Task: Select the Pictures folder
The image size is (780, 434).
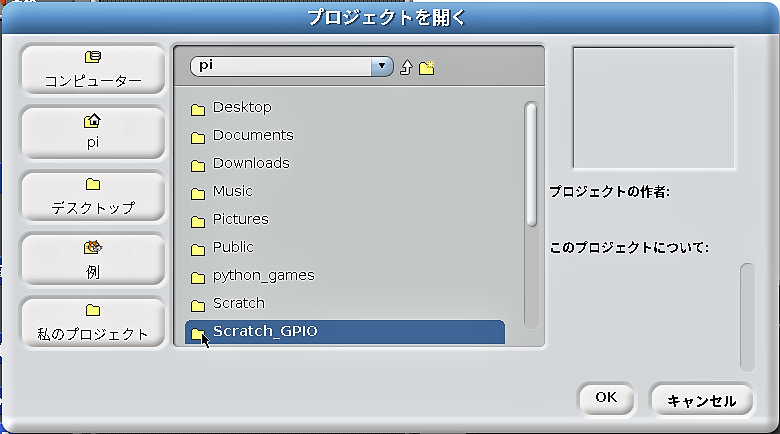Action: pyautogui.click(x=345, y=219)
